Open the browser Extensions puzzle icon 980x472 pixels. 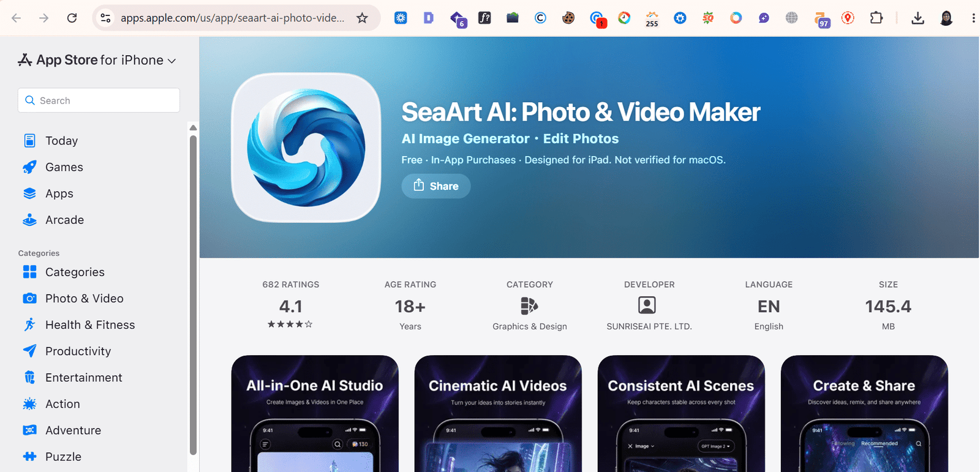pos(876,18)
